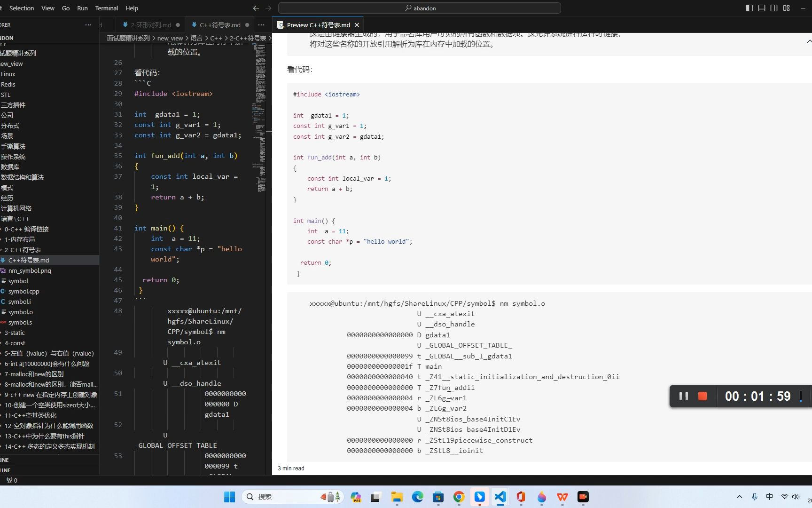Open Views and More Actions in Explorer

pyautogui.click(x=88, y=24)
